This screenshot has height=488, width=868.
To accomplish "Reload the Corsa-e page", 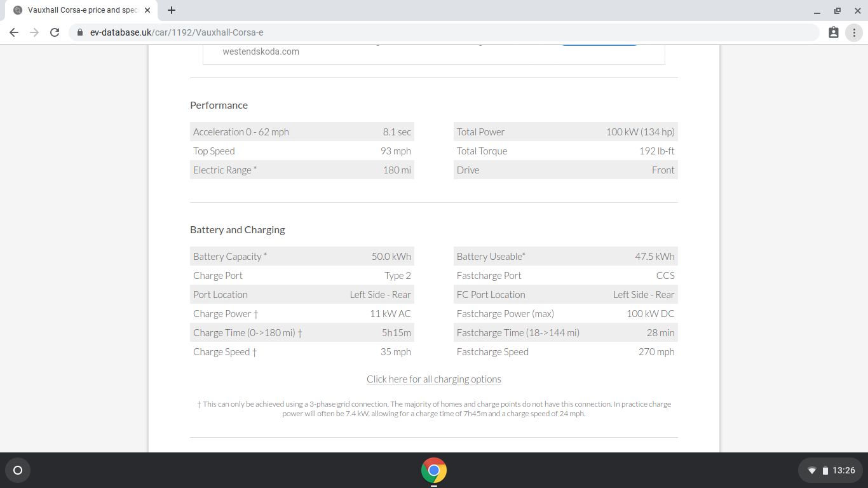I will [55, 32].
